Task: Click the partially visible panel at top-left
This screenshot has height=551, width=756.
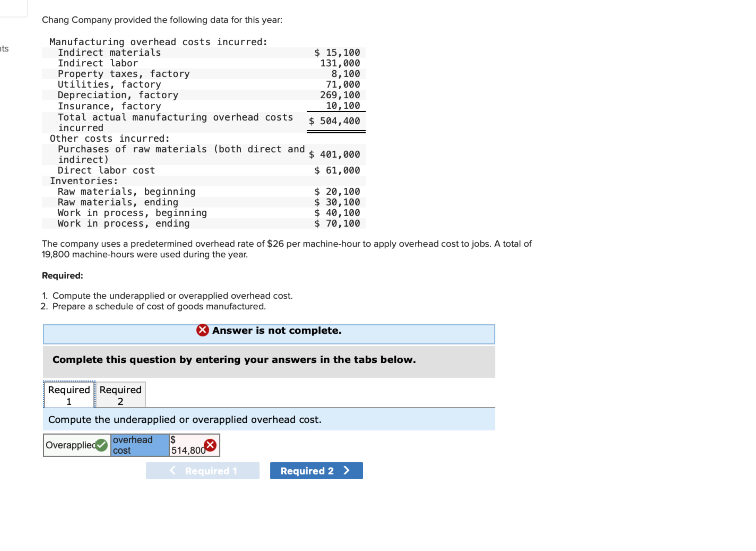Action: [x=13, y=7]
